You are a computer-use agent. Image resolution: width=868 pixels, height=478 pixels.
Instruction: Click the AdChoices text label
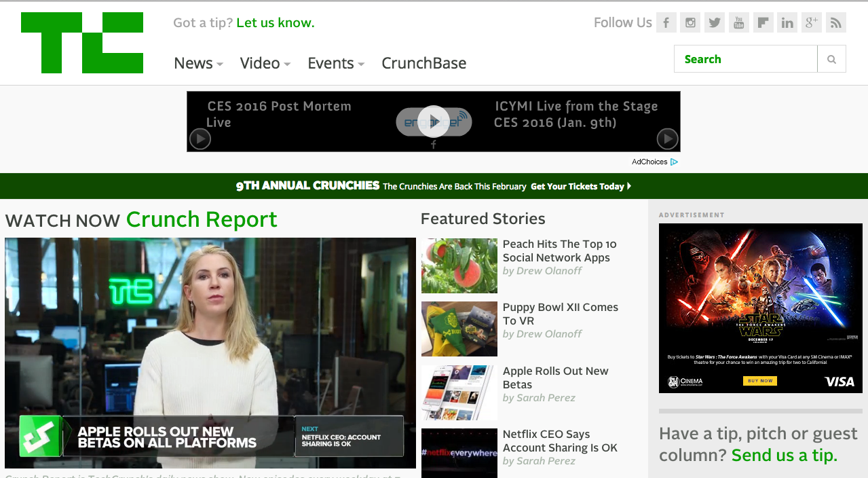[x=649, y=162]
